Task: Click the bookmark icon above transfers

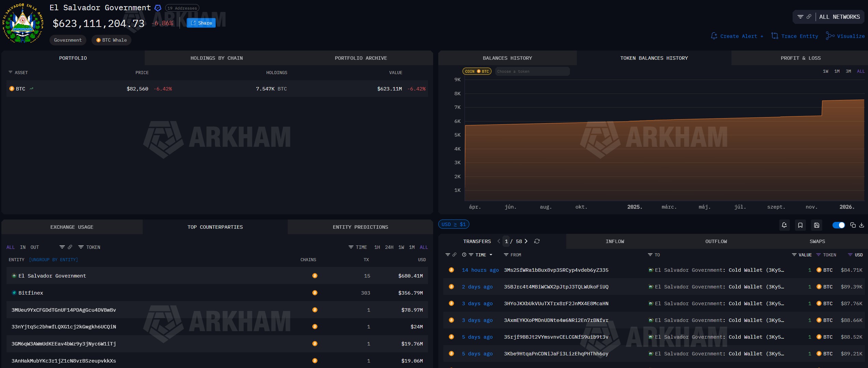Action: [x=800, y=225]
